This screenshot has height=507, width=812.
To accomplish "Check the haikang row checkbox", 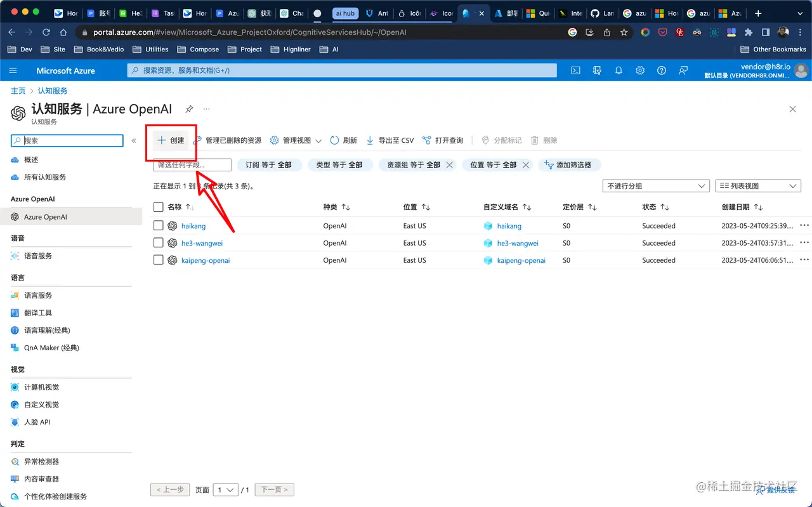I will pyautogui.click(x=159, y=225).
